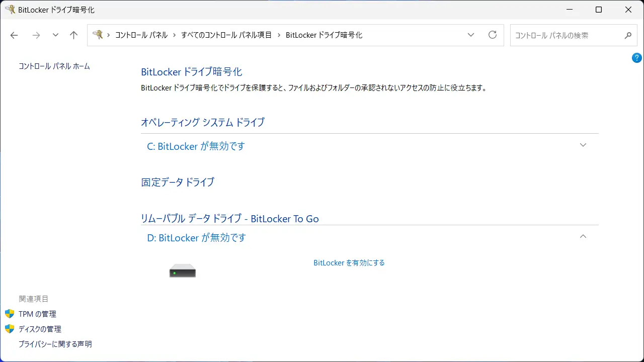The height and width of the screenshot is (362, 644).
Task: Expand the C: drive BitLocker section
Action: [583, 145]
